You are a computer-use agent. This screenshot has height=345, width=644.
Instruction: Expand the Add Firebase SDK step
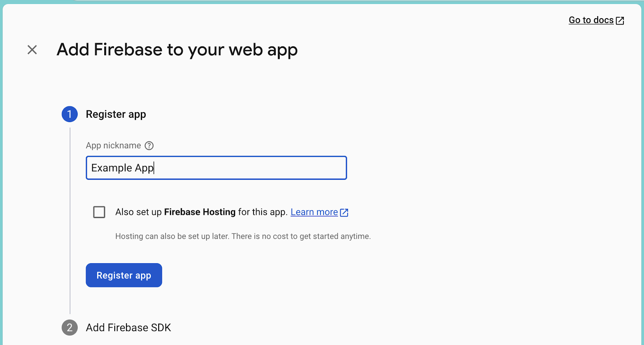(128, 328)
